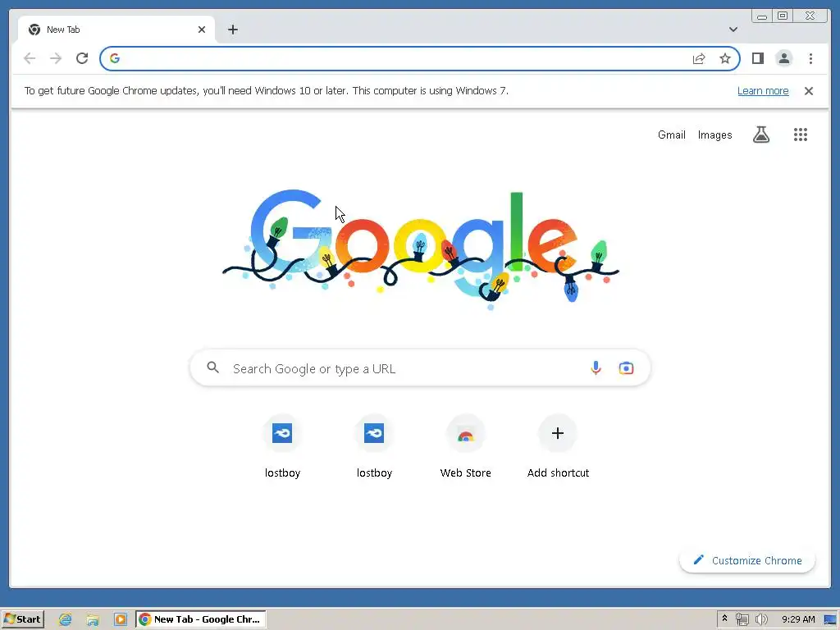Minimize the Chrome window

pos(762,16)
